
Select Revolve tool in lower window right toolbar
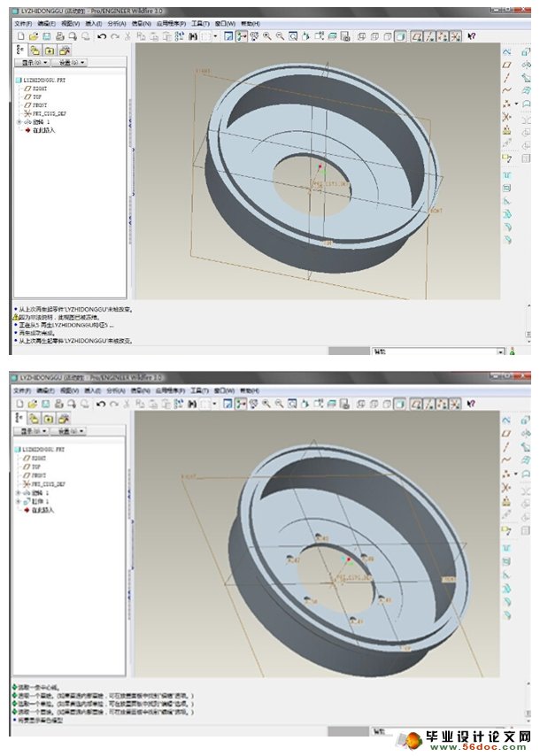click(x=526, y=433)
